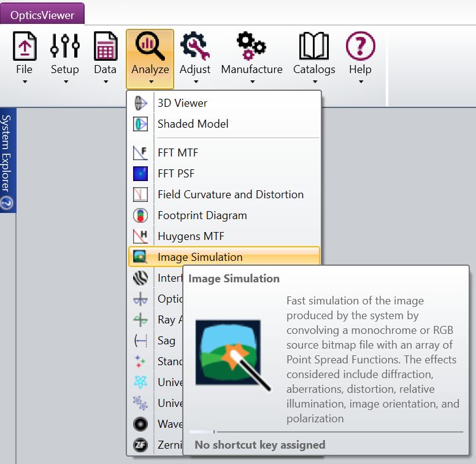476x464 pixels.
Task: Expand the Catalogs dropdown arrow
Action: [x=314, y=82]
